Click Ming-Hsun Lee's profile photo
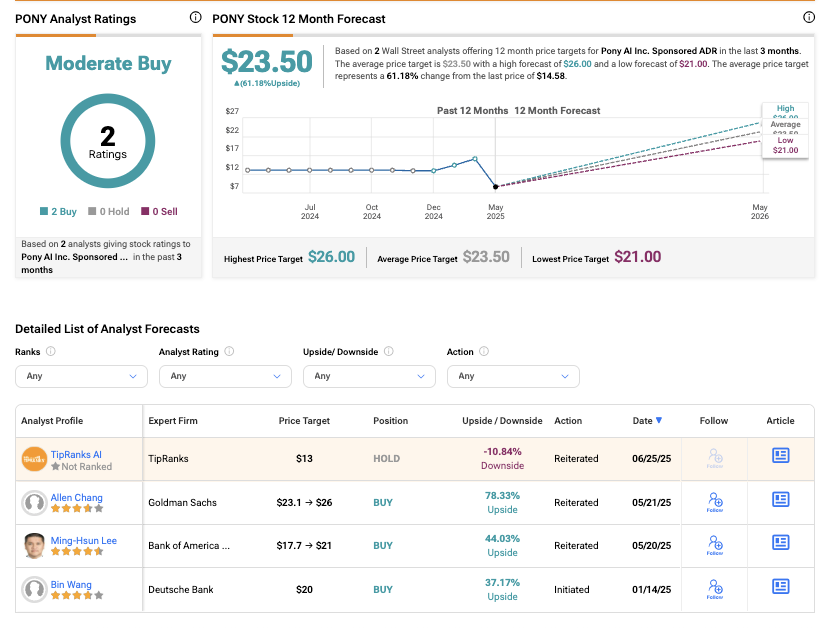Screen dimensions: 827x628 pyautogui.click(x=34, y=546)
